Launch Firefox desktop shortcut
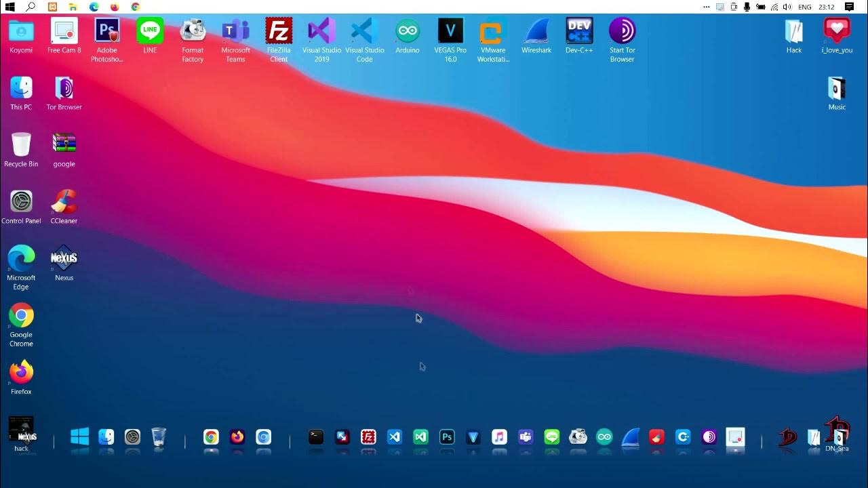This screenshot has height=488, width=868. point(21,378)
